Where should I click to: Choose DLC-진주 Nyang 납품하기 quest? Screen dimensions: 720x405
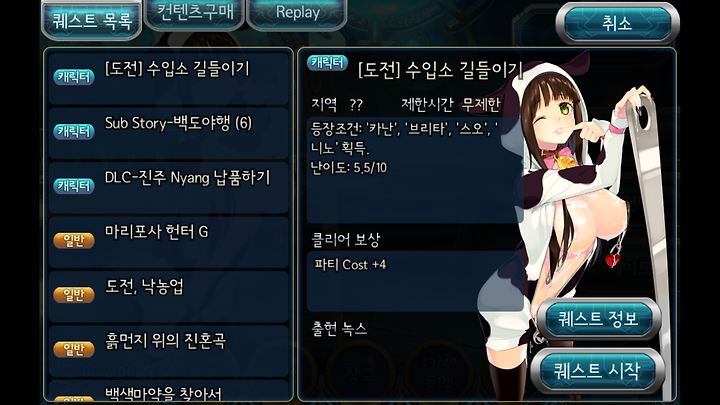point(169,187)
